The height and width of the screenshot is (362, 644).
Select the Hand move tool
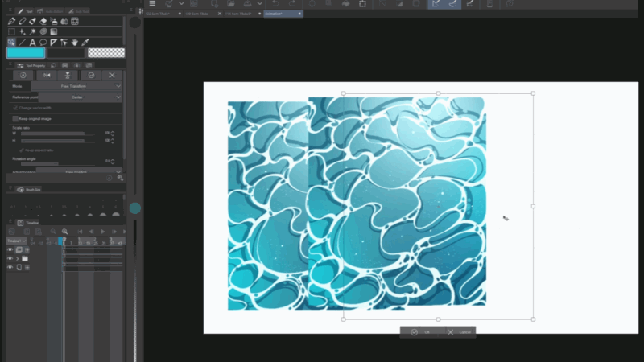click(x=74, y=42)
